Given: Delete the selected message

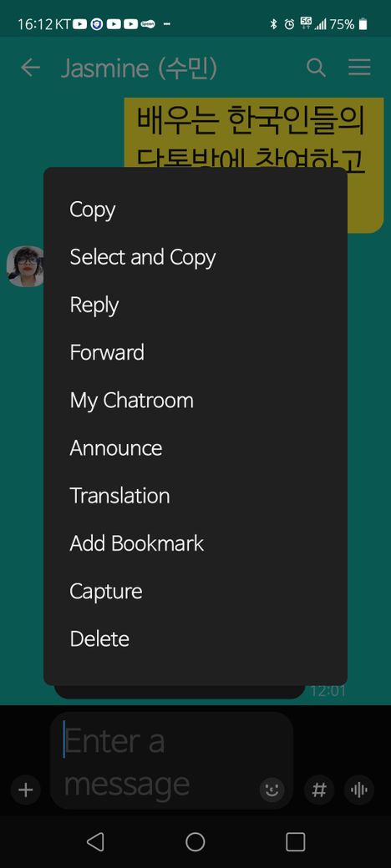Looking at the screenshot, I should 195,638.
